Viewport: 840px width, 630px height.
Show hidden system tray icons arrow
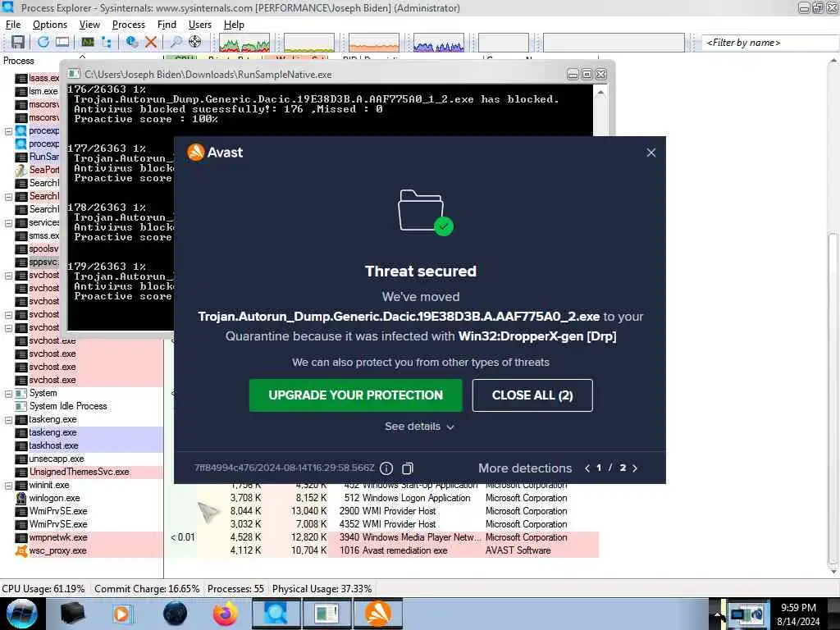717,614
